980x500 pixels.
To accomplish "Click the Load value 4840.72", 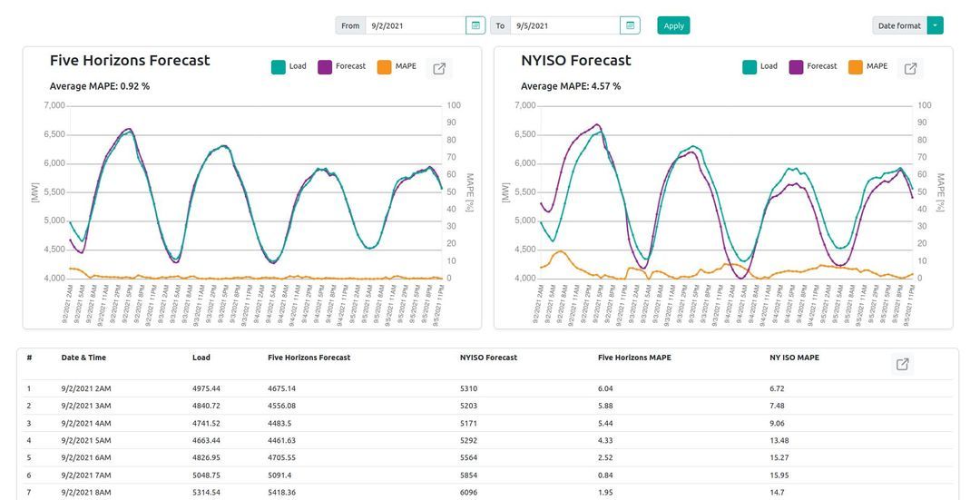I will coord(206,407).
